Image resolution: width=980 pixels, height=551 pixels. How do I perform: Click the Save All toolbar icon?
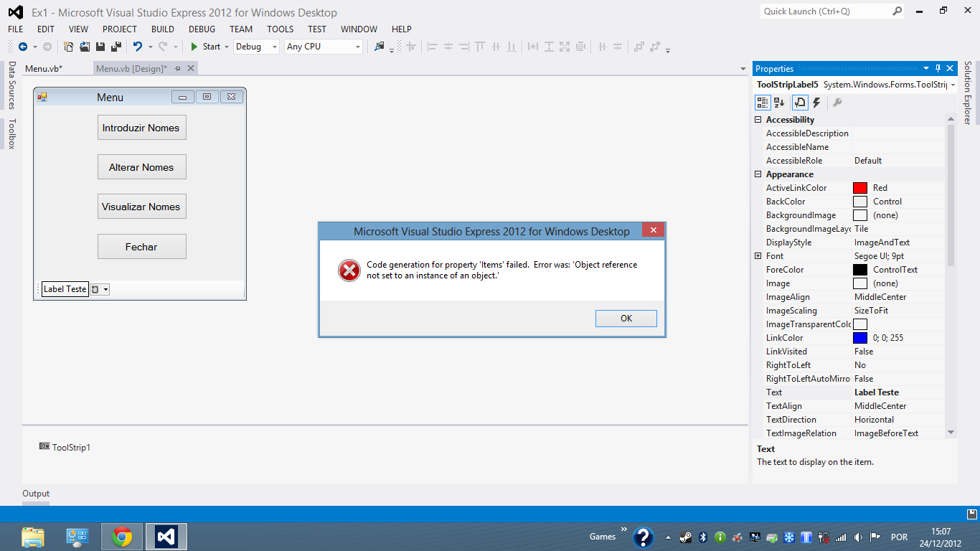click(x=116, y=47)
